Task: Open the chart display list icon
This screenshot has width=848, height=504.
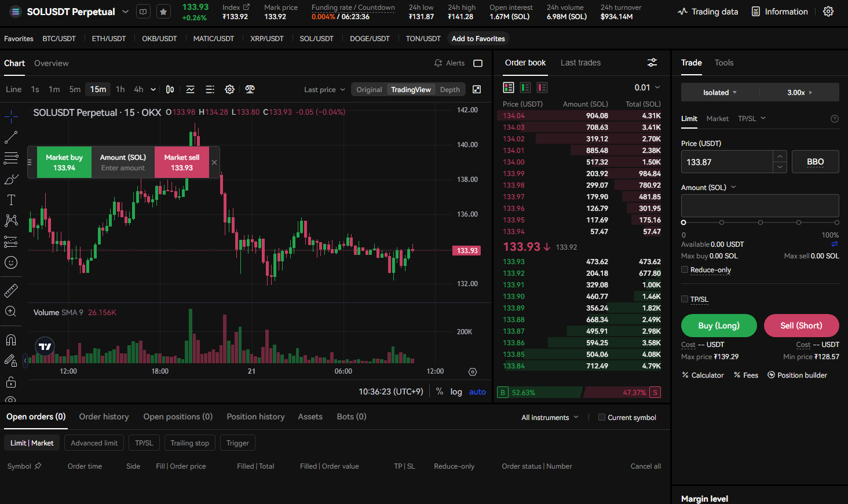Action: [x=210, y=89]
